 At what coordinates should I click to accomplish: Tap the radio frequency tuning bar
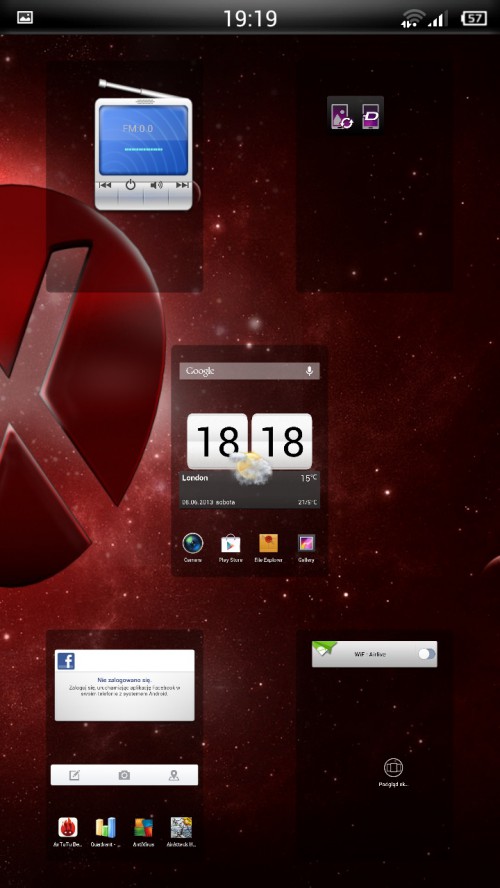click(143, 149)
